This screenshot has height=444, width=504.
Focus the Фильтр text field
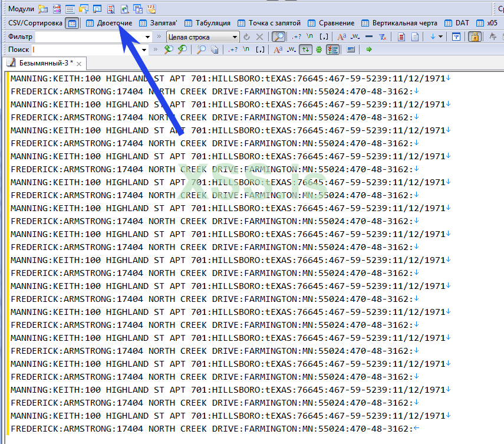click(90, 37)
